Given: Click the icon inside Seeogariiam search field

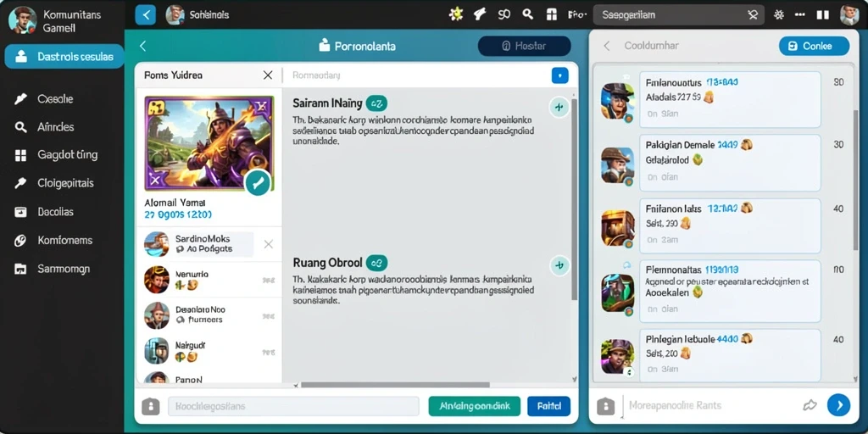Looking at the screenshot, I should 752,15.
